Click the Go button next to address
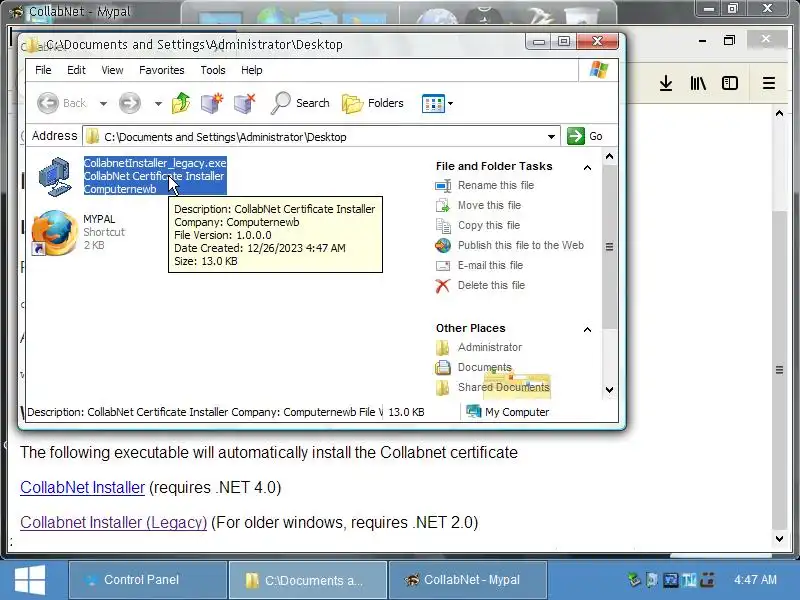The width and height of the screenshot is (800, 600). coord(585,136)
